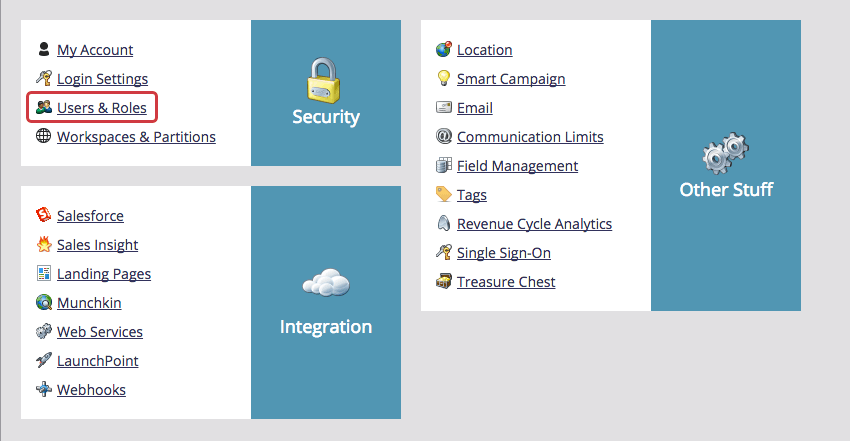Click the rocket icon beside LaunchPoint

(43, 360)
